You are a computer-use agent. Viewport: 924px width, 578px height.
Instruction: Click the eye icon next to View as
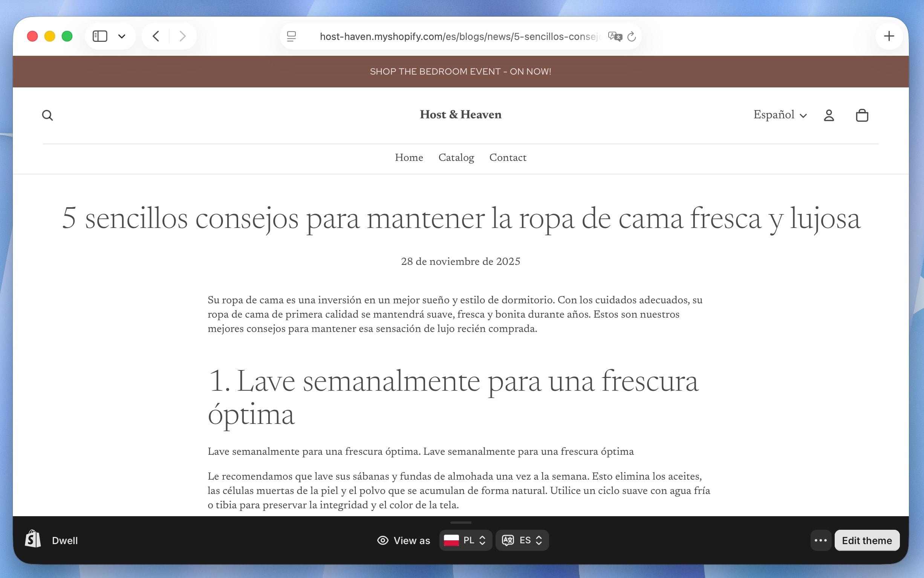pyautogui.click(x=382, y=540)
